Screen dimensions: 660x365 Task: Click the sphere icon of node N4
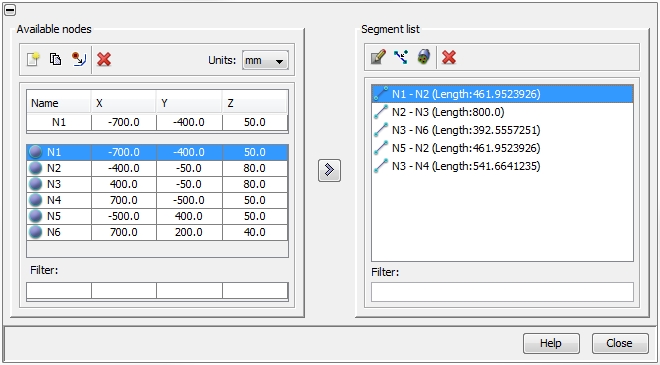tap(36, 200)
